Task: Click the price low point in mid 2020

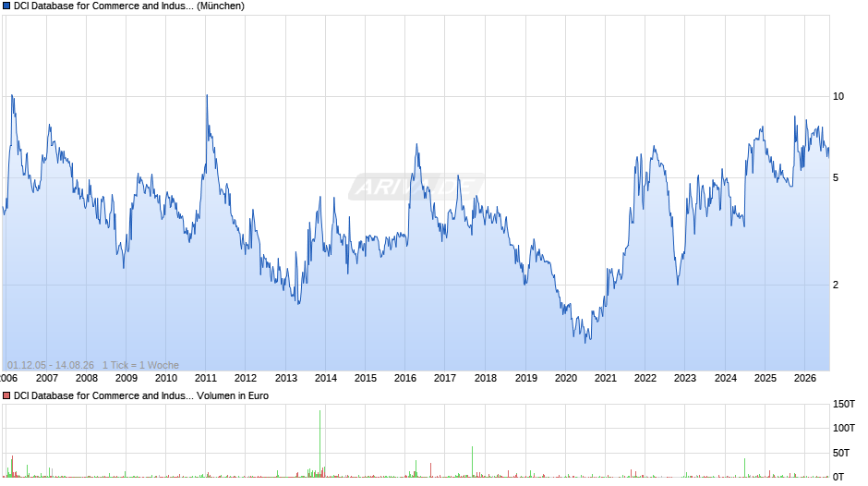Action: (585, 342)
